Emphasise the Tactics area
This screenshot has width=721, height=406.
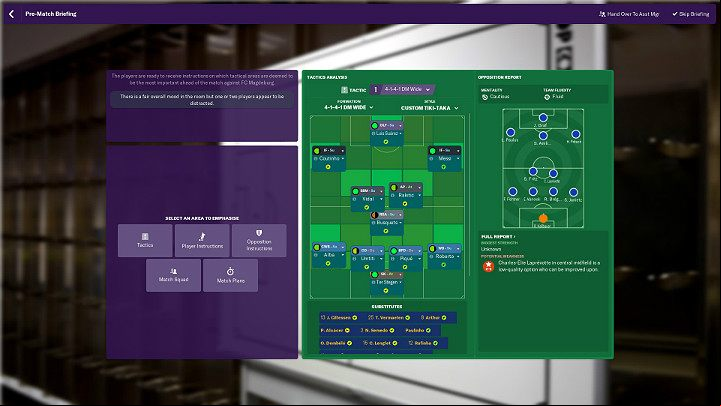coord(145,240)
